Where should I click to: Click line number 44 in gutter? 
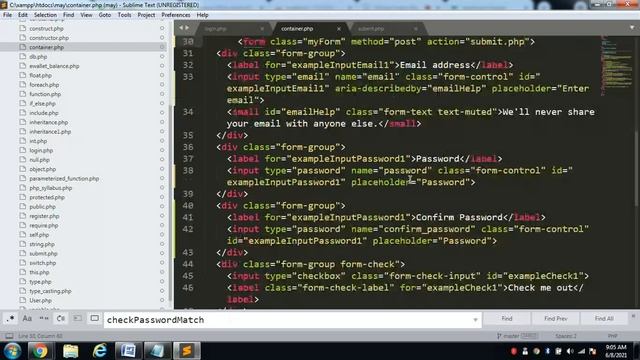(188, 264)
